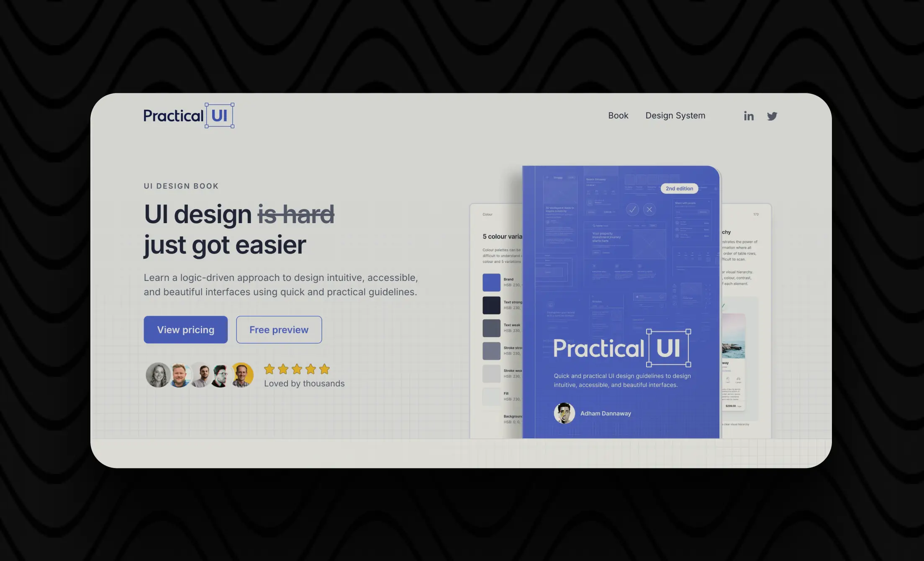The image size is (924, 561).
Task: Click the View pricing button
Action: (x=185, y=329)
